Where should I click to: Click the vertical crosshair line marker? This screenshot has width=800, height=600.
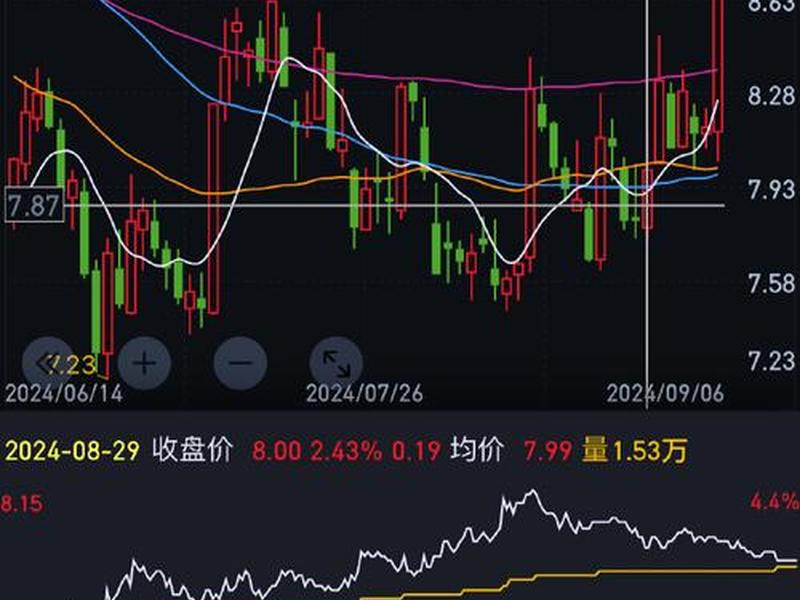tap(647, 204)
